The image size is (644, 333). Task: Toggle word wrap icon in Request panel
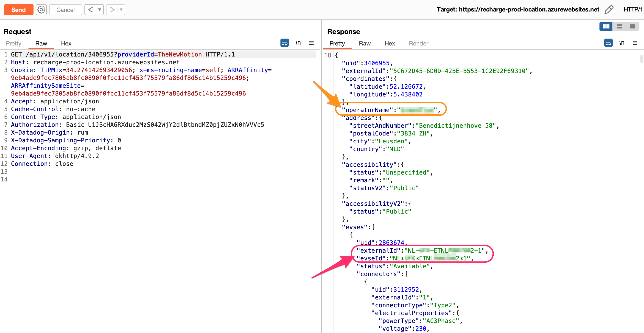tap(285, 43)
